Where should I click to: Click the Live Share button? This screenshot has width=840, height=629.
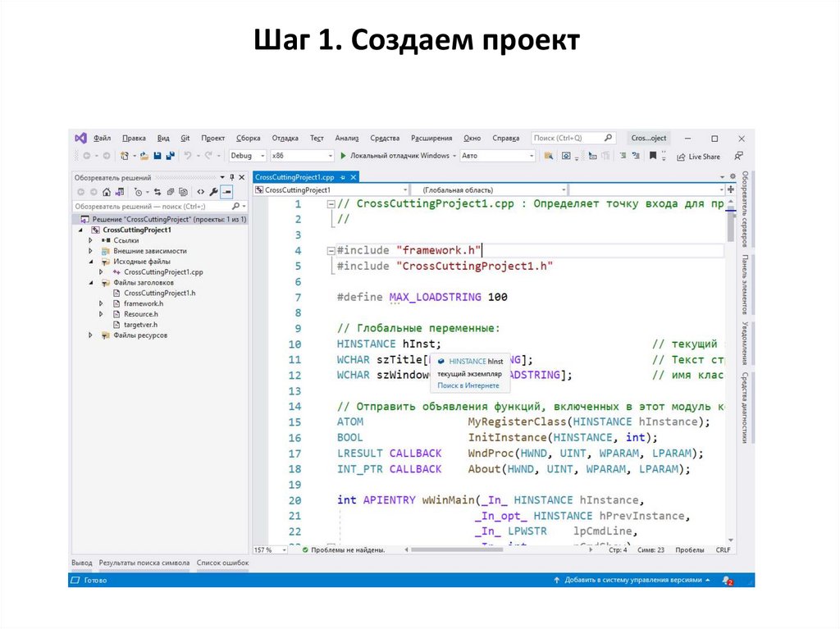pos(698,157)
